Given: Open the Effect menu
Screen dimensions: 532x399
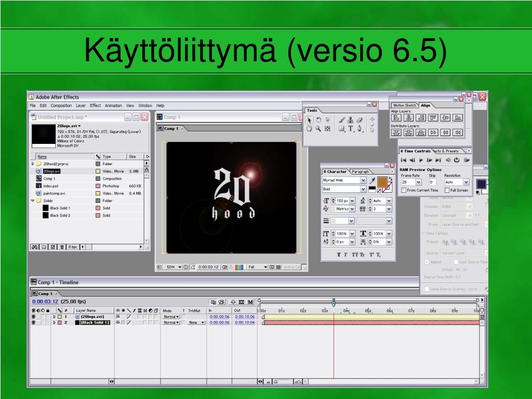Looking at the screenshot, I should click(x=96, y=105).
